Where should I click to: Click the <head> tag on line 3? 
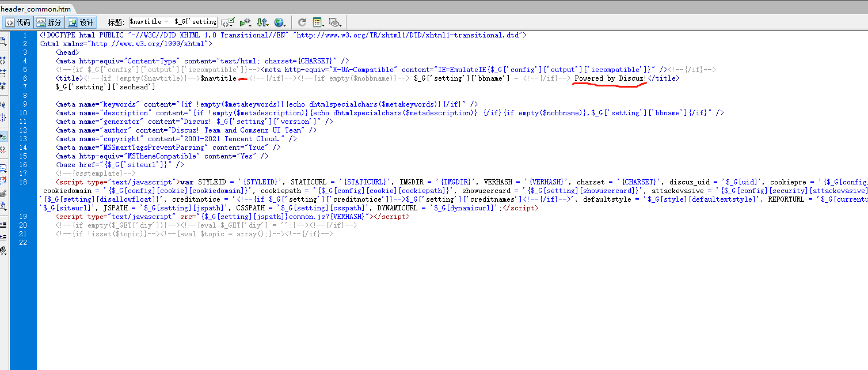[x=67, y=52]
